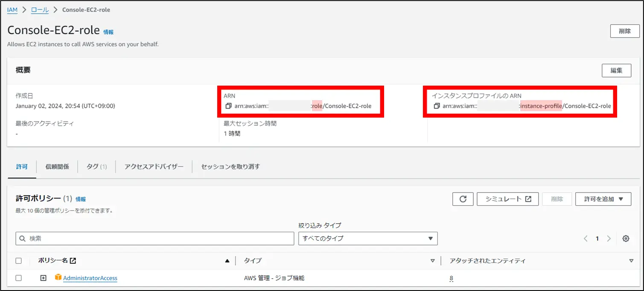The image size is (644, 291).
Task: Open the 許可を追加 dropdown button
Action: click(x=603, y=199)
